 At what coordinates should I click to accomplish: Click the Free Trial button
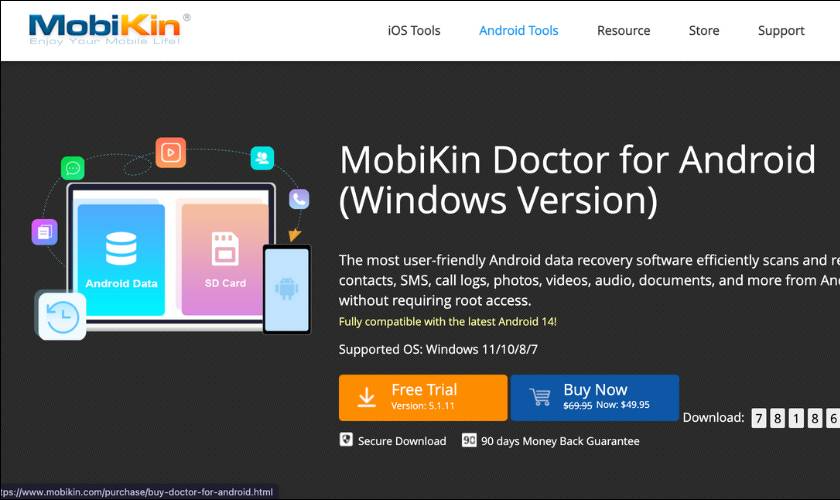click(423, 398)
